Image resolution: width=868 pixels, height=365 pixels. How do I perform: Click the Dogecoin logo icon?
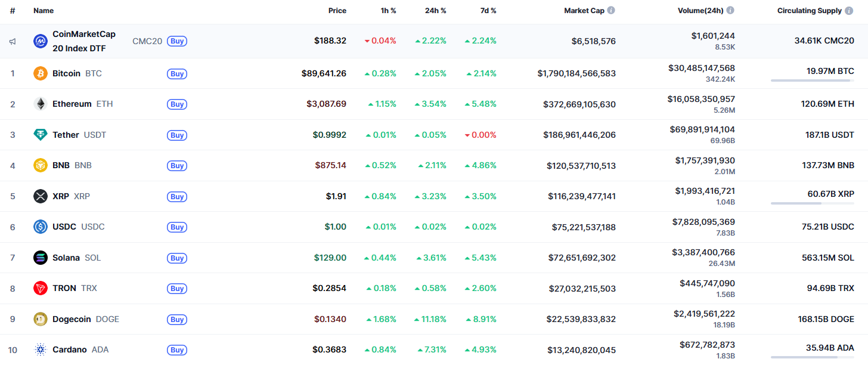pyautogui.click(x=41, y=319)
